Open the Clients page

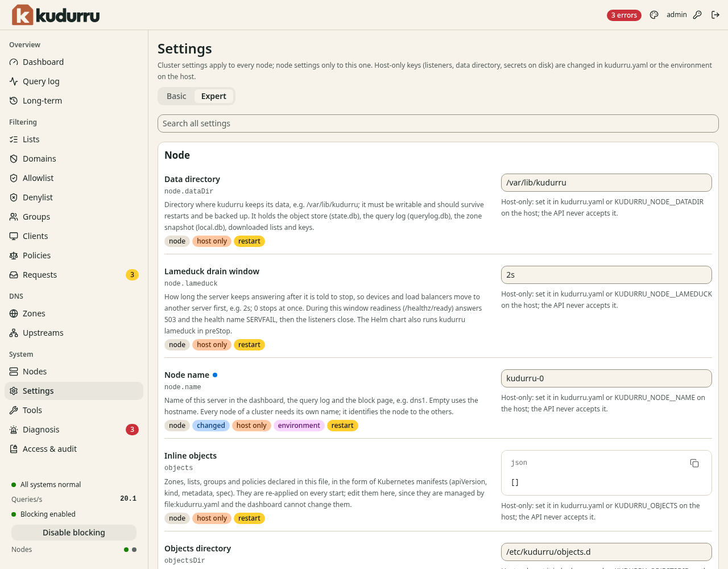pyautogui.click(x=74, y=236)
